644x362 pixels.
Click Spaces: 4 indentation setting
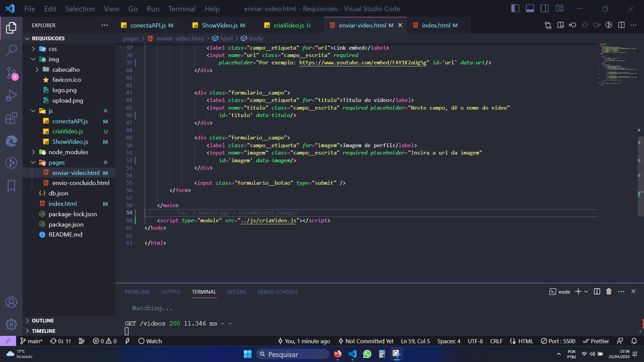(448, 341)
